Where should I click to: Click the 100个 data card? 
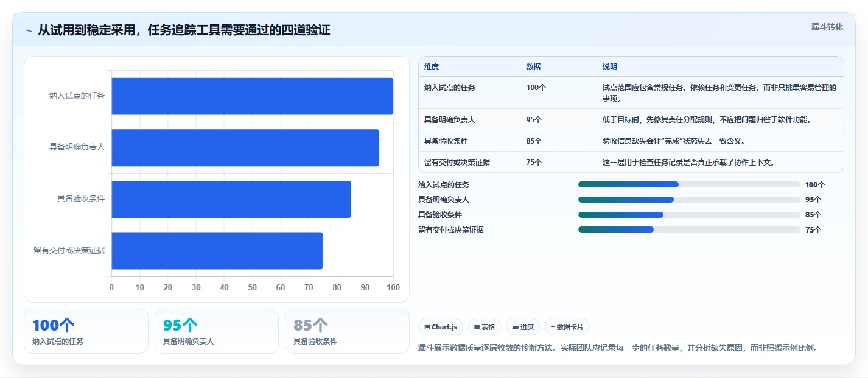pos(86,331)
